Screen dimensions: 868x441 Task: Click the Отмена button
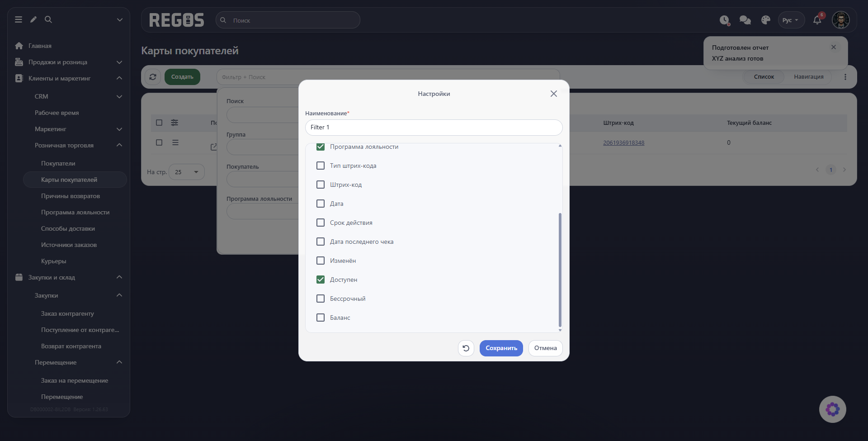546,348
